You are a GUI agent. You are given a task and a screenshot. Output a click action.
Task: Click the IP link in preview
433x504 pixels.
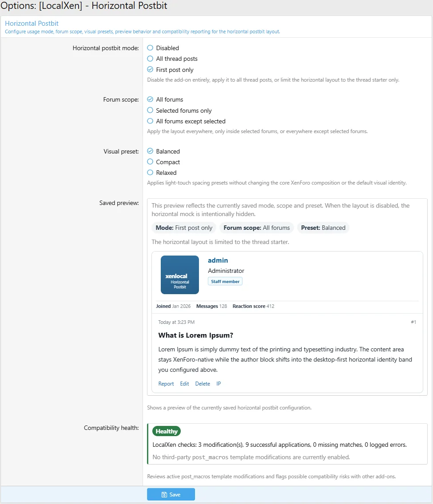218,384
